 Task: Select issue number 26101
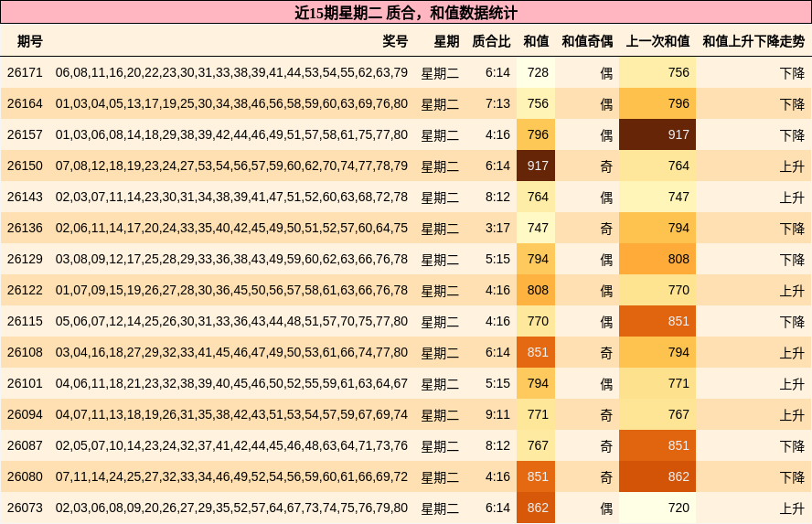click(x=25, y=383)
